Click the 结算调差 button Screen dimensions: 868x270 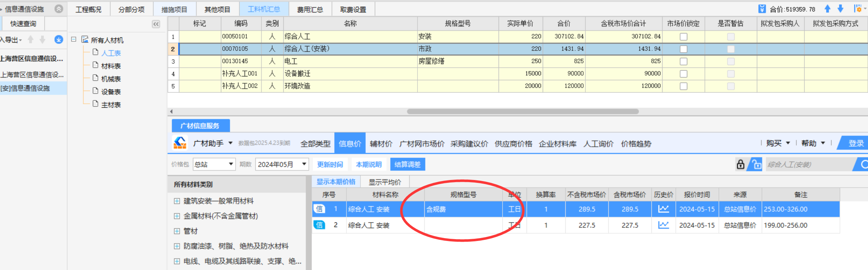point(407,164)
